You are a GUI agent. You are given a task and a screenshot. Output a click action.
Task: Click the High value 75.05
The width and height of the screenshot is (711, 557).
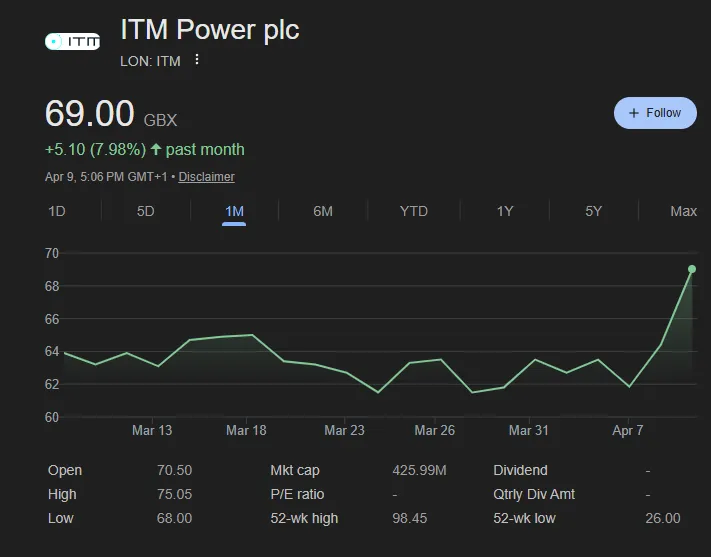click(175, 494)
